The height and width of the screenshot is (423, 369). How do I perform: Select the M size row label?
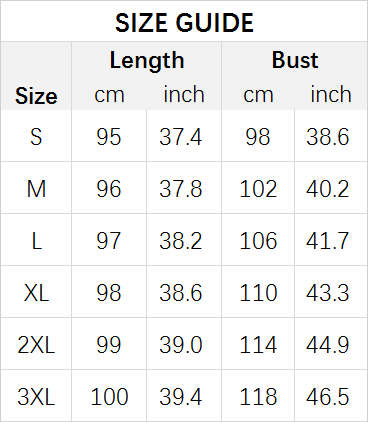[x=36, y=189]
